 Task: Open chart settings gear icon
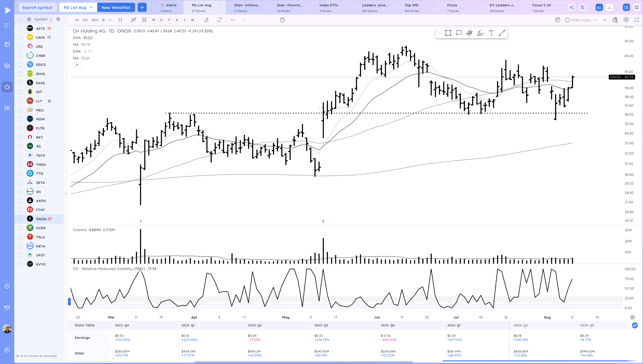click(626, 20)
